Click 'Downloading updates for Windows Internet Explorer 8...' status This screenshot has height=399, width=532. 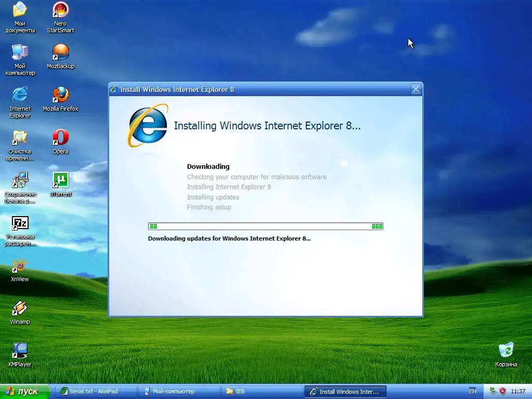pyautogui.click(x=229, y=238)
